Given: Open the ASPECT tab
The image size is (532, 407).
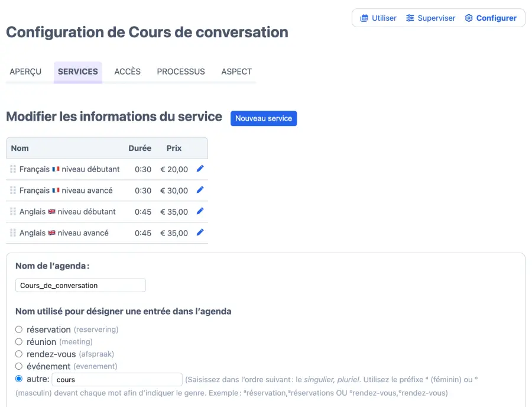Looking at the screenshot, I should [236, 72].
